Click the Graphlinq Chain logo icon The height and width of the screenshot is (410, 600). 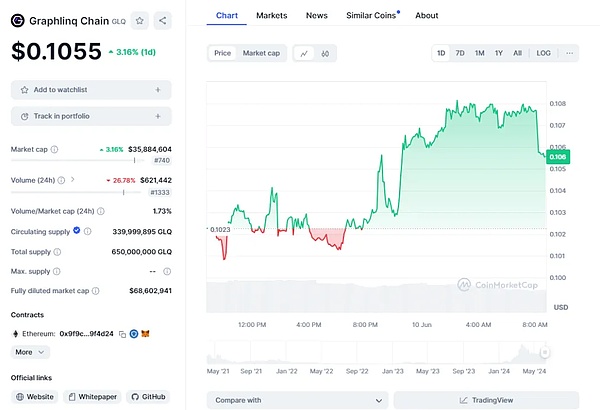point(17,20)
